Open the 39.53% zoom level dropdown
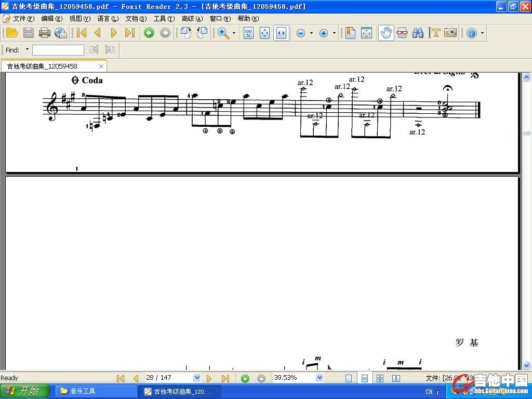Screen dimensions: 532x399 point(320,378)
